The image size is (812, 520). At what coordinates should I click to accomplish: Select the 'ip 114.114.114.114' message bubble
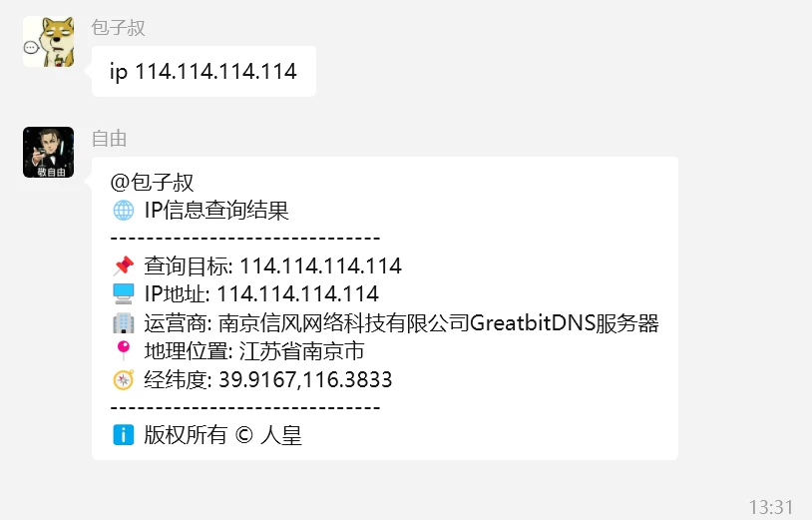click(203, 71)
